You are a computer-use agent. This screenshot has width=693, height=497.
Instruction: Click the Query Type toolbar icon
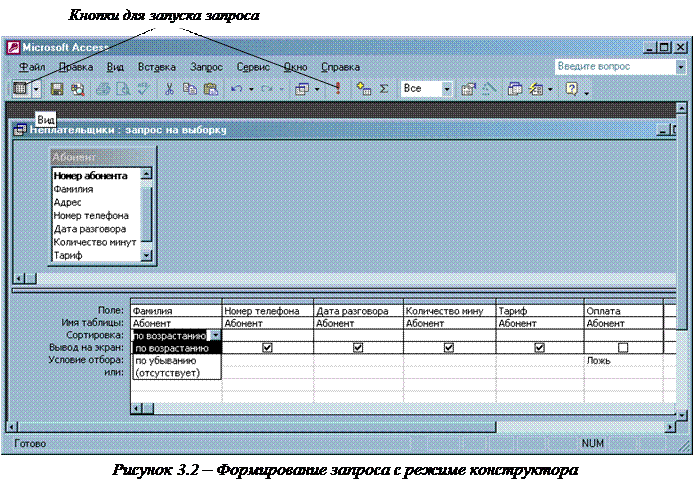point(302,89)
